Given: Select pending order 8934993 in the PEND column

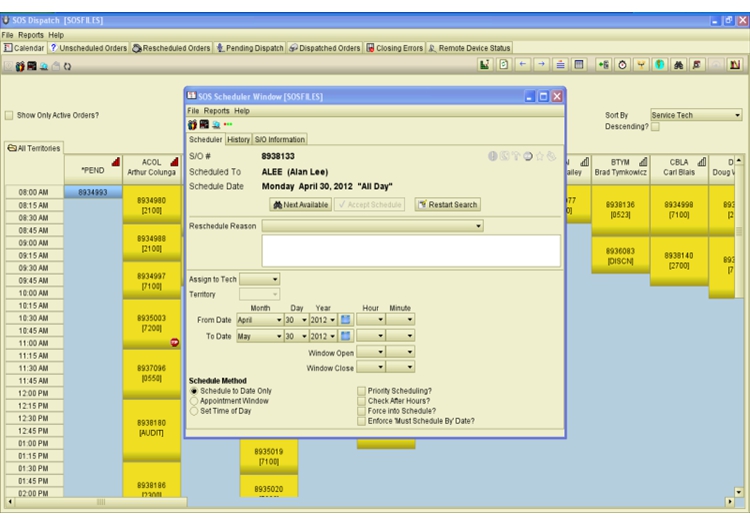Looking at the screenshot, I should point(93,192).
